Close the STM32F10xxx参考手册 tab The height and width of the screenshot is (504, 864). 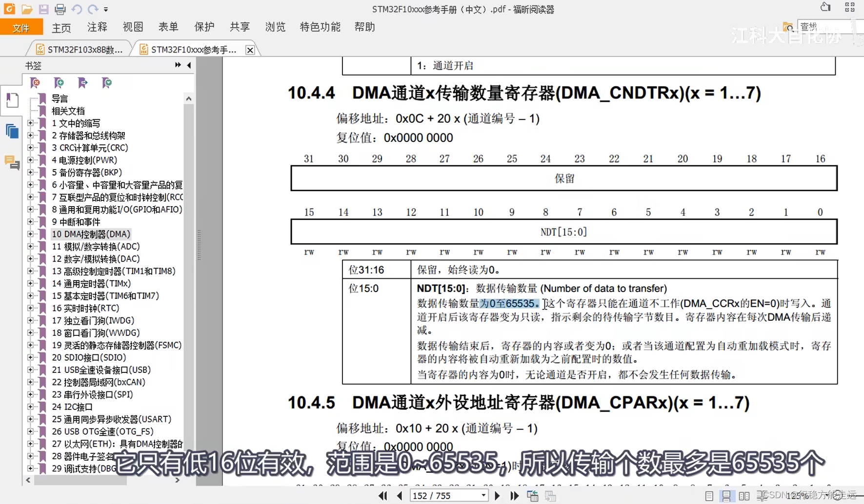pyautogui.click(x=250, y=50)
